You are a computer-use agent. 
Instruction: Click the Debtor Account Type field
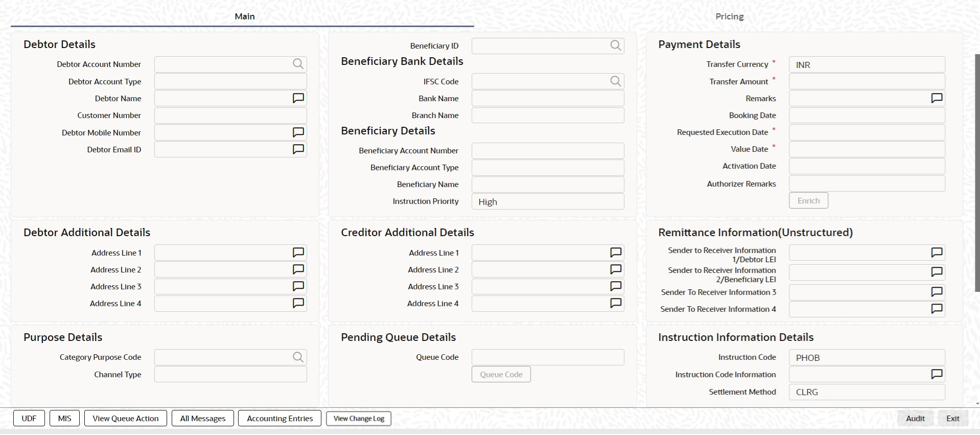point(230,81)
